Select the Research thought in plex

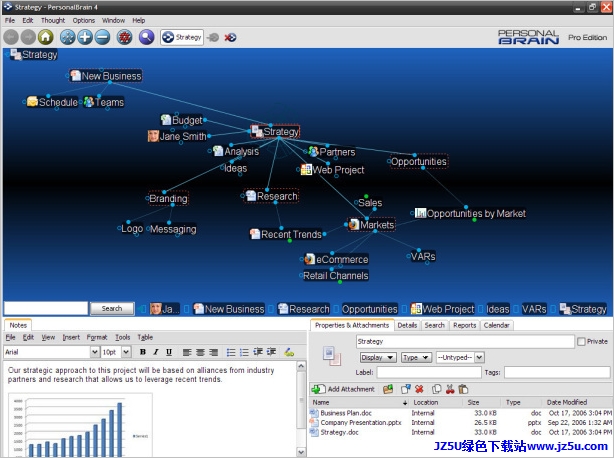point(272,196)
